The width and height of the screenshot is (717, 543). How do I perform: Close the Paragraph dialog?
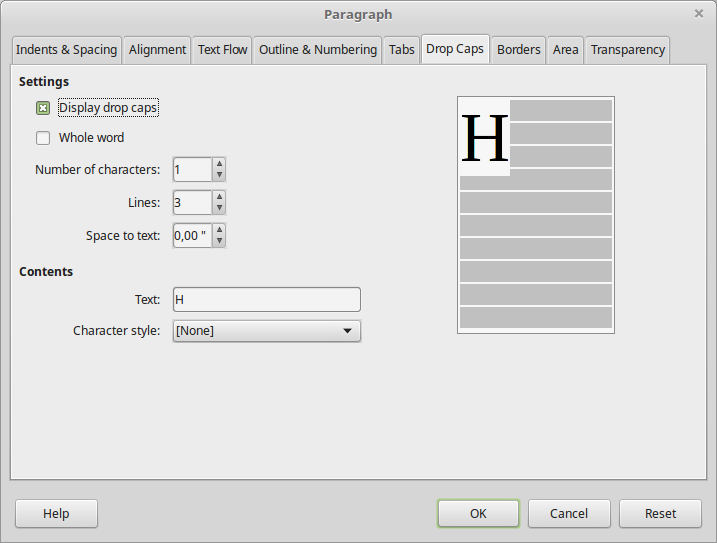[699, 14]
